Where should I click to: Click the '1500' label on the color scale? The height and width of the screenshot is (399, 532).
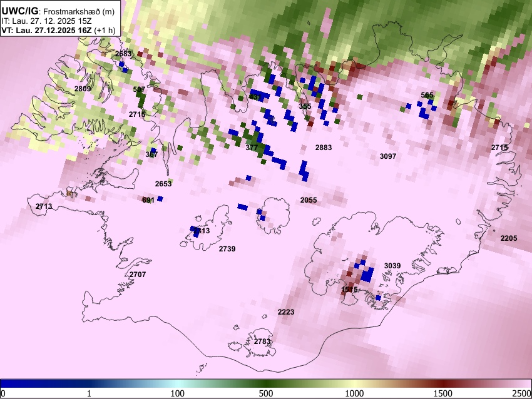pyautogui.click(x=443, y=393)
